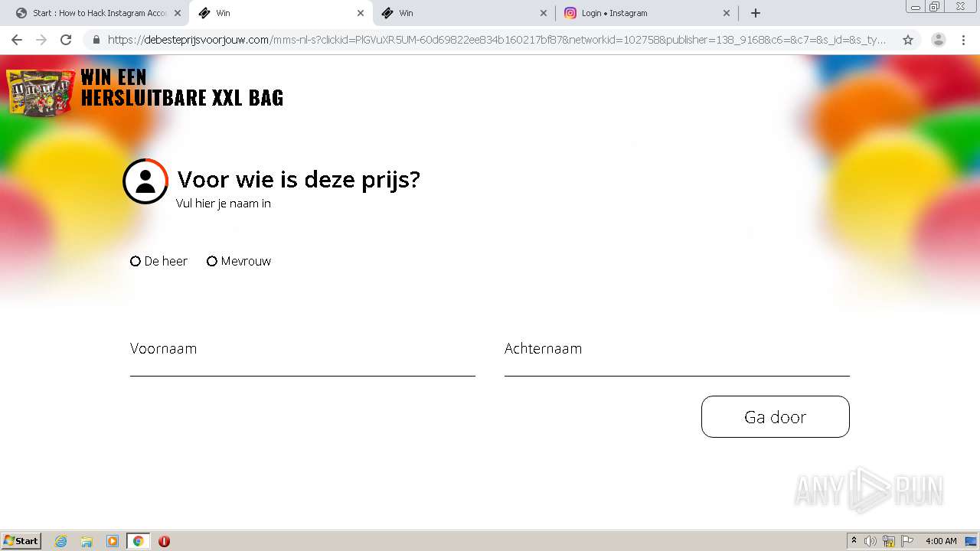Close the second 'Win' tab
Screen dimensions: 980x551
coord(544,13)
